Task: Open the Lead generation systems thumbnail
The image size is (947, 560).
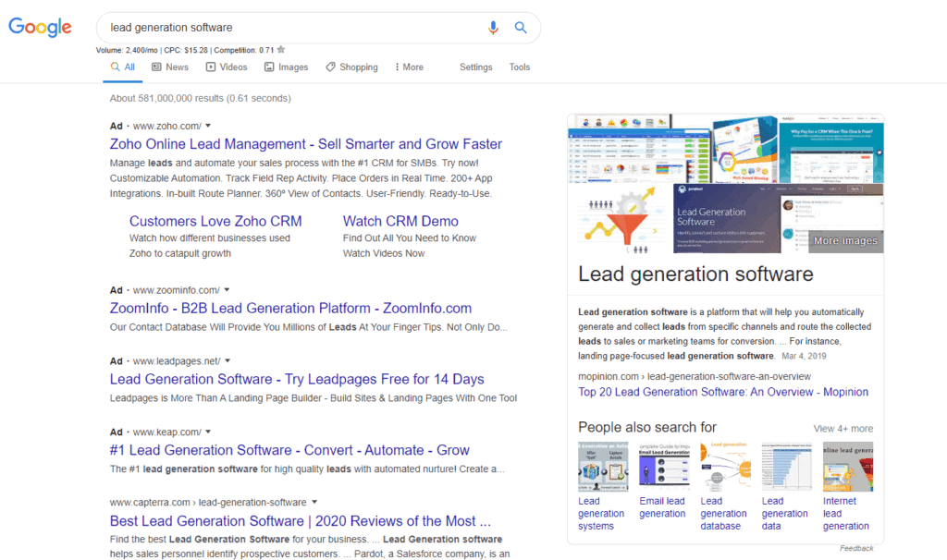Action: tap(603, 467)
